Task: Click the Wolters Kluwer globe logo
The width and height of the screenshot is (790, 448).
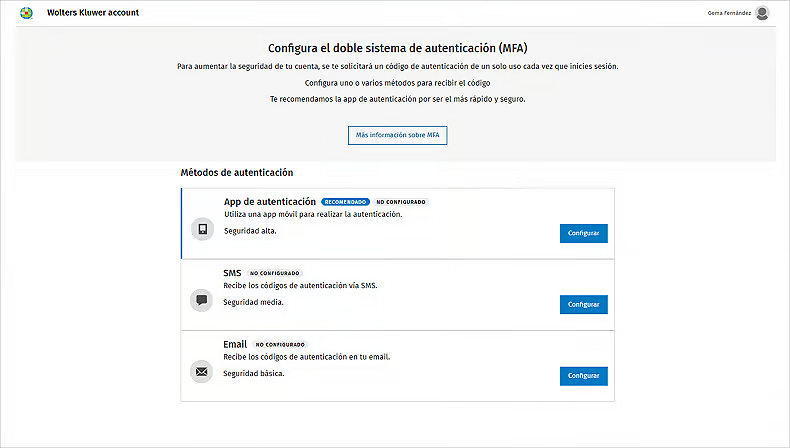Action: 26,13
